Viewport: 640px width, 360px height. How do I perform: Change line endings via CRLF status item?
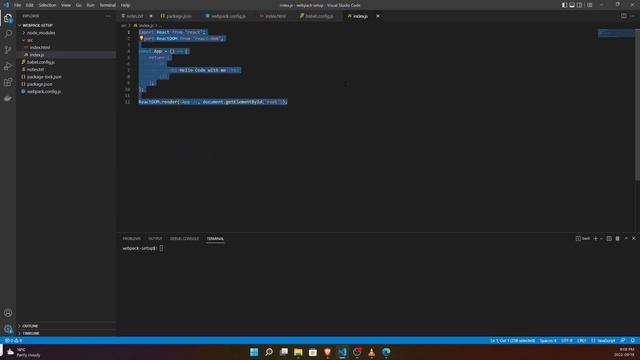point(582,340)
